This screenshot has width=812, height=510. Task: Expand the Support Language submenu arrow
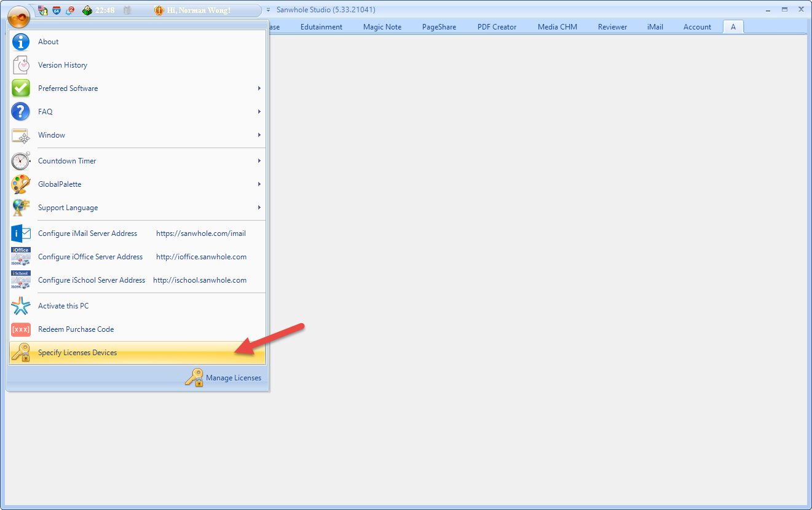tap(259, 208)
